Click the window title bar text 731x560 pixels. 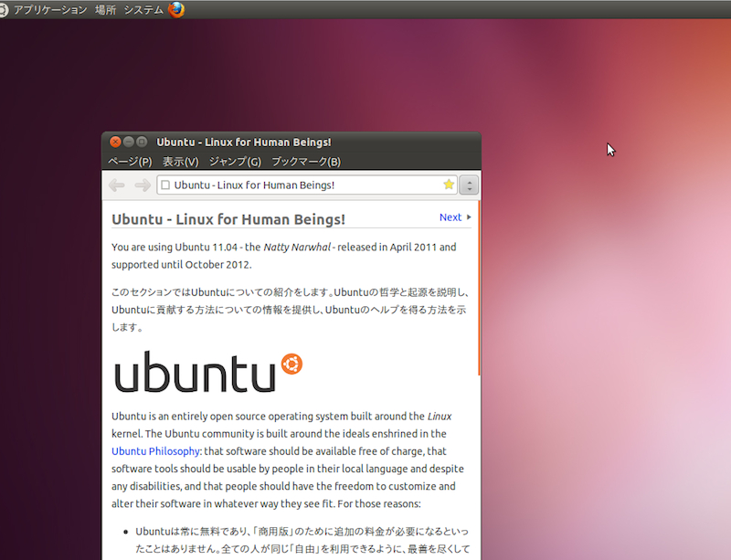(244, 143)
